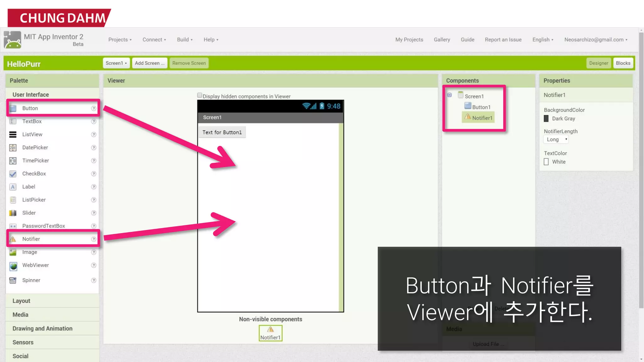Click the Screen1 title bar in phone preview
644x362 pixels.
coord(270,117)
